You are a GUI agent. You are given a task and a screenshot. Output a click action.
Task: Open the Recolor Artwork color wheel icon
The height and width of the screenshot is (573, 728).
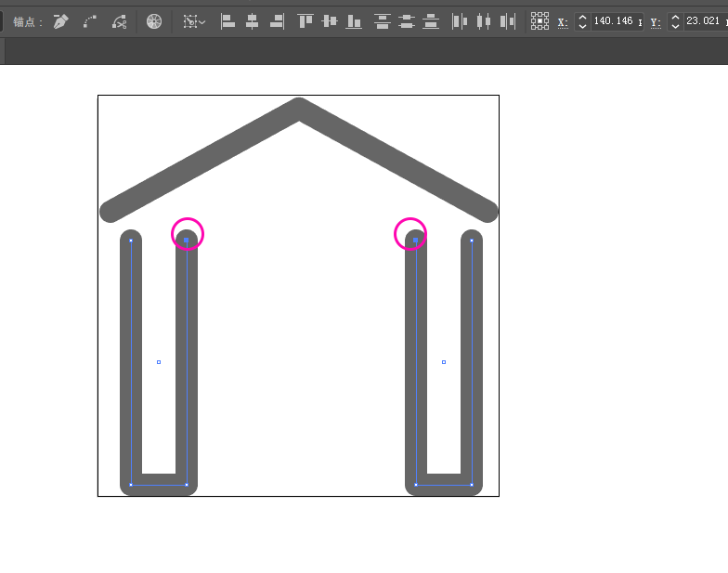(x=154, y=21)
